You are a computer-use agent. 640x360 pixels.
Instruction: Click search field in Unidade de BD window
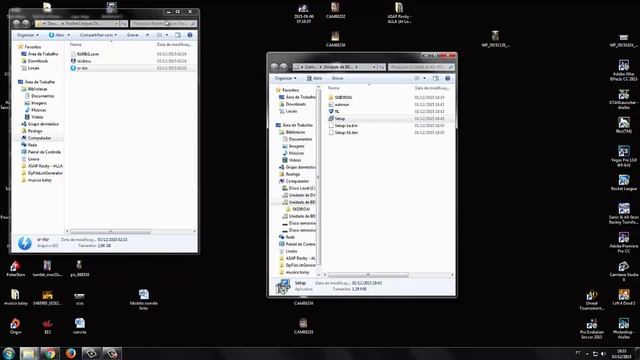click(x=421, y=67)
